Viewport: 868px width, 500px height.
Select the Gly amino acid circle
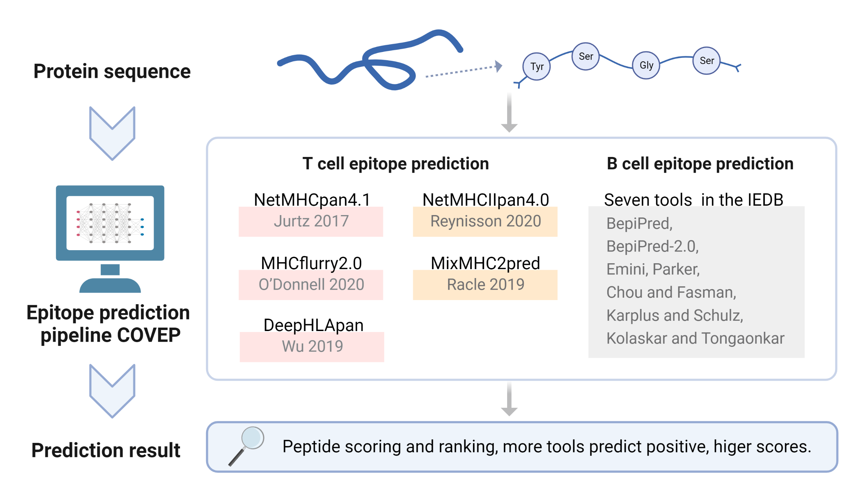646,65
